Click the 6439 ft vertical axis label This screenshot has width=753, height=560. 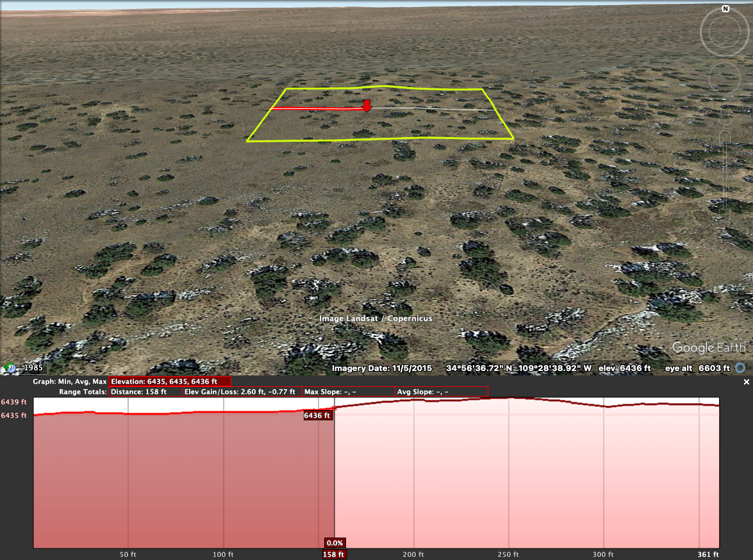pyautogui.click(x=14, y=402)
